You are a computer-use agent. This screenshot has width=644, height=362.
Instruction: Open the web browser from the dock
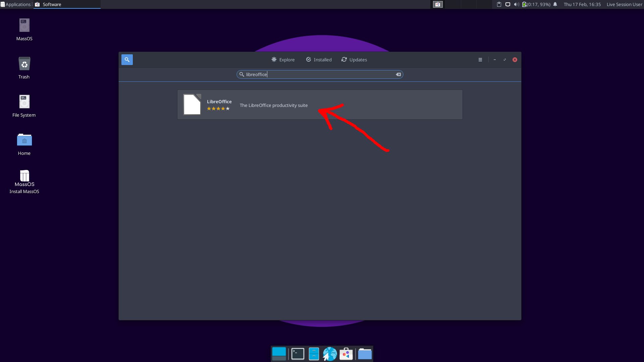pos(330,354)
